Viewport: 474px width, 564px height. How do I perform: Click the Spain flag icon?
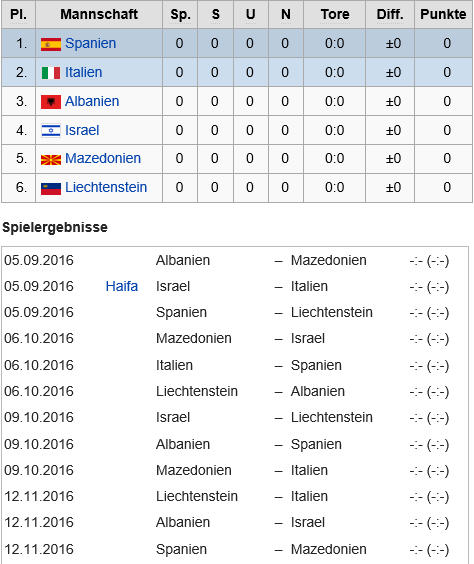pos(51,44)
